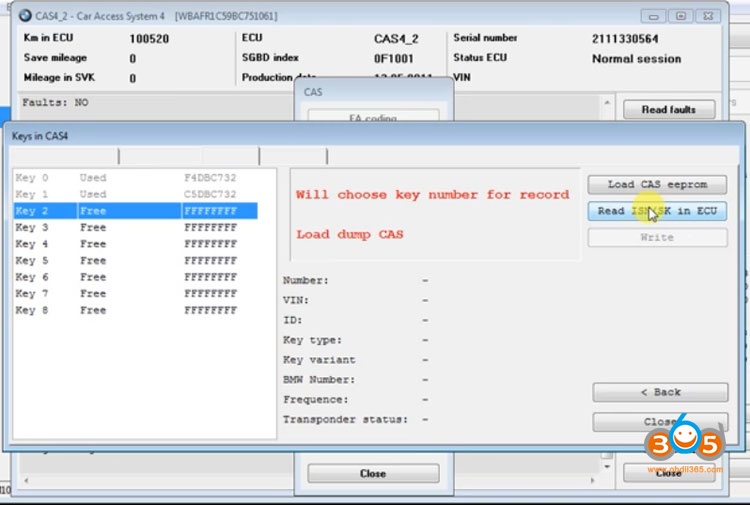Image resolution: width=750 pixels, height=505 pixels.
Task: Select the Key 4 row
Action: pyautogui.click(x=135, y=244)
